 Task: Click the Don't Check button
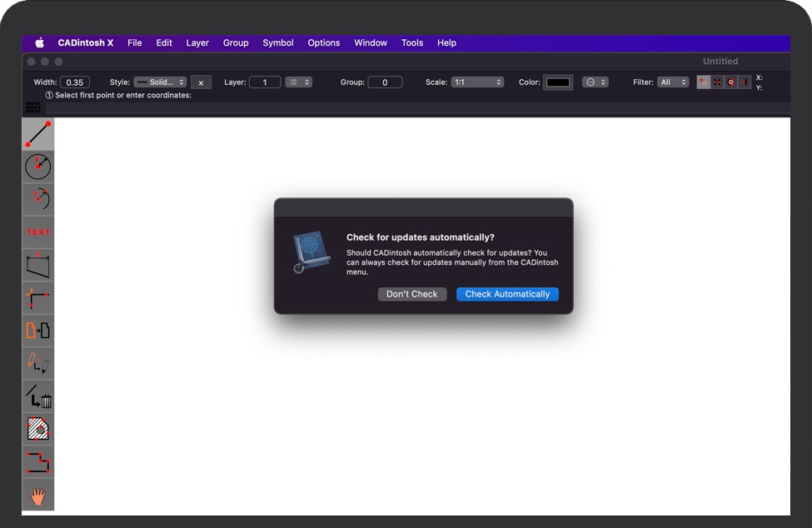(412, 294)
